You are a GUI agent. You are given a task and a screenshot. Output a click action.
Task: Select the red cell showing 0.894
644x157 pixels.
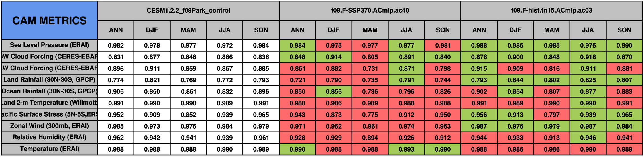pos(370,138)
